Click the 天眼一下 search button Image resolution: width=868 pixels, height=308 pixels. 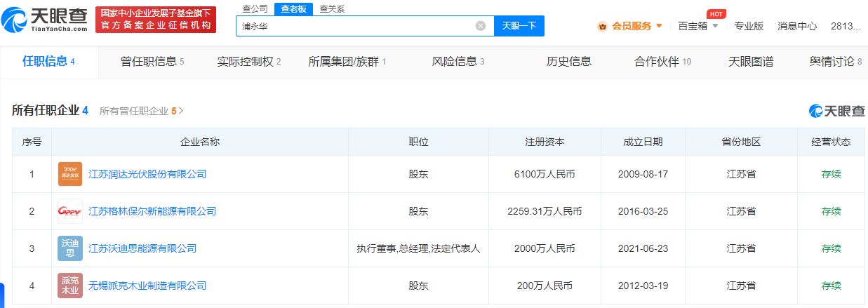(519, 26)
